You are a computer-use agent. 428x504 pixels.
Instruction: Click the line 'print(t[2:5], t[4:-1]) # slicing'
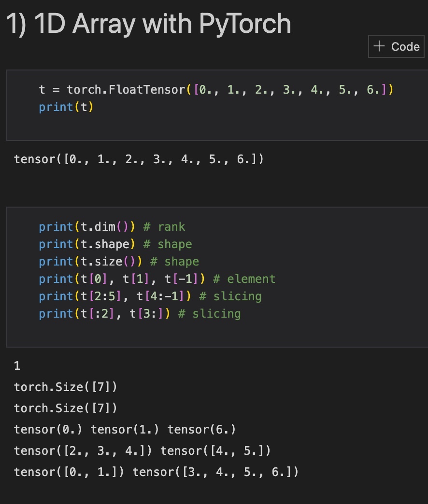coord(150,296)
